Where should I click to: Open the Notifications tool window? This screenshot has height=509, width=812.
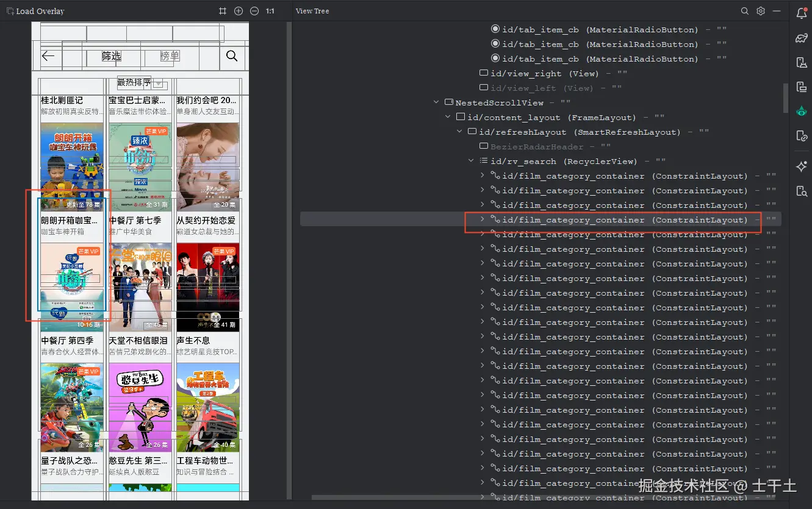[x=802, y=13]
